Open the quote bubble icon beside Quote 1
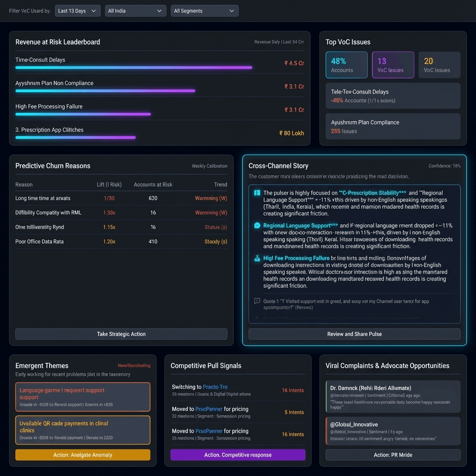This screenshot has height=476, width=476. pyautogui.click(x=258, y=302)
